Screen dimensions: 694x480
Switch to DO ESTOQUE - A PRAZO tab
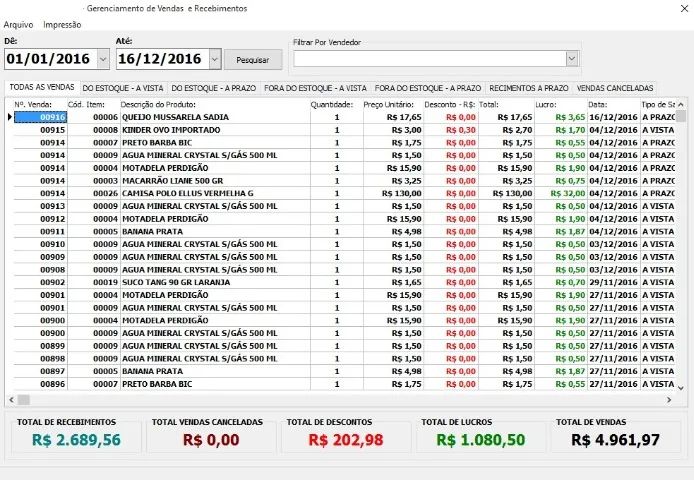point(214,88)
